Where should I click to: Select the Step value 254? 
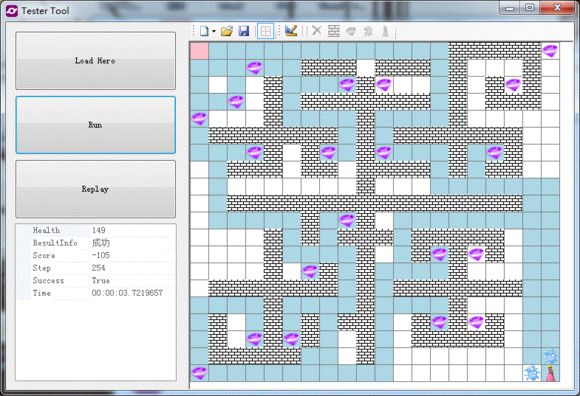point(98,268)
